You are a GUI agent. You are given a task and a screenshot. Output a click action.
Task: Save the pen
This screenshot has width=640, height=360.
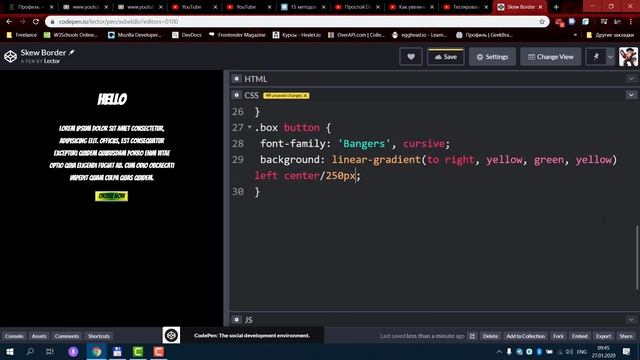445,57
